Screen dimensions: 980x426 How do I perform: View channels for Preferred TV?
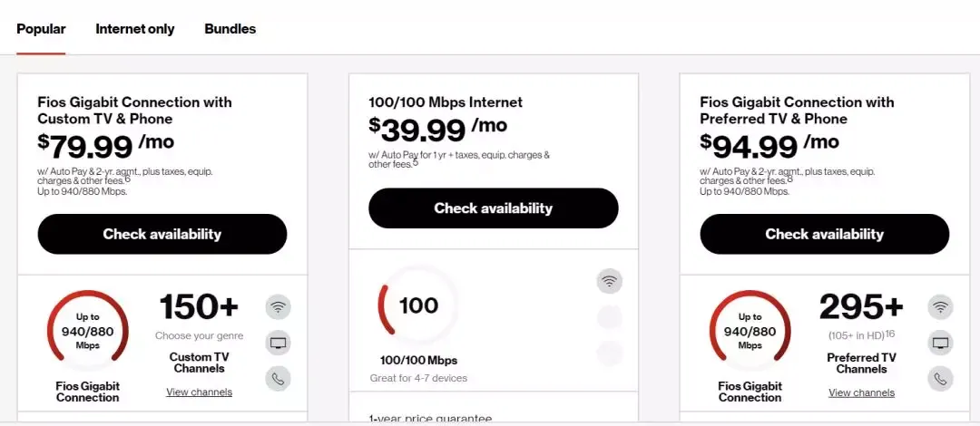(x=862, y=392)
